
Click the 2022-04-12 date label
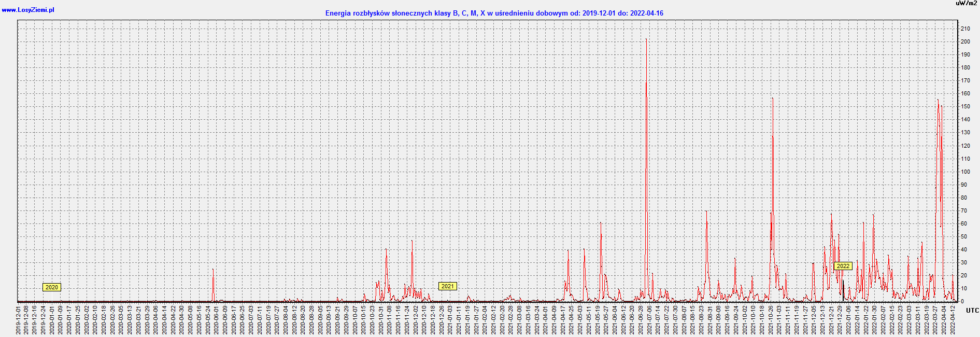point(953,320)
